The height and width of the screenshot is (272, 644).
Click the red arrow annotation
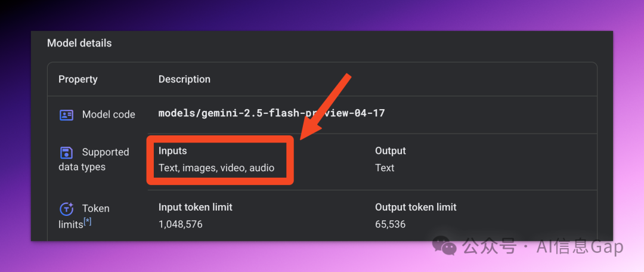[323, 107]
